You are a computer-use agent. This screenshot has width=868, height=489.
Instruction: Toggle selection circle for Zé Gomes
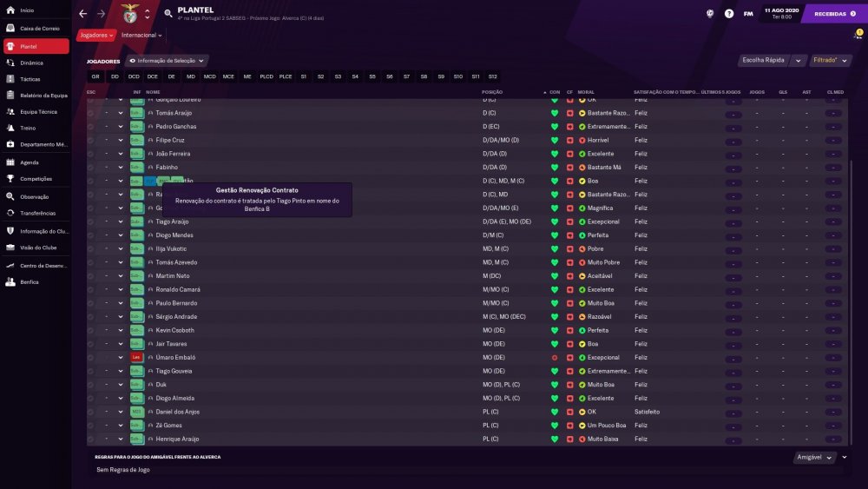[91, 426]
